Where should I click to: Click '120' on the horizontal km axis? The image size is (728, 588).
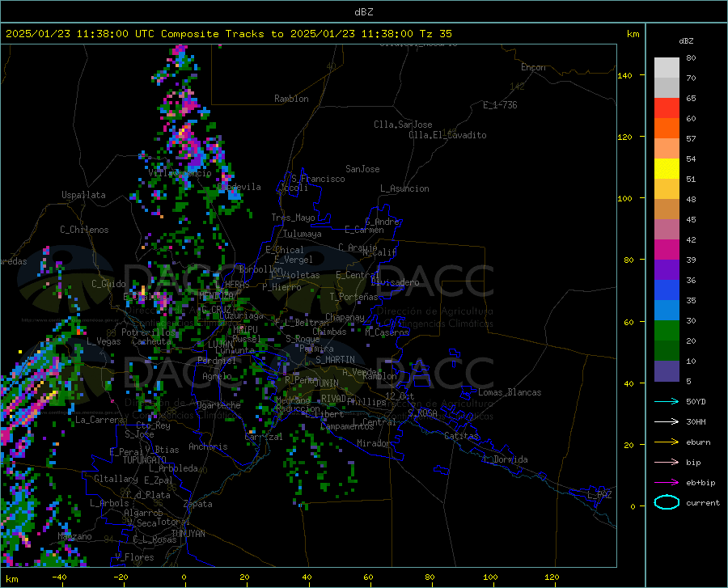pos(552,577)
